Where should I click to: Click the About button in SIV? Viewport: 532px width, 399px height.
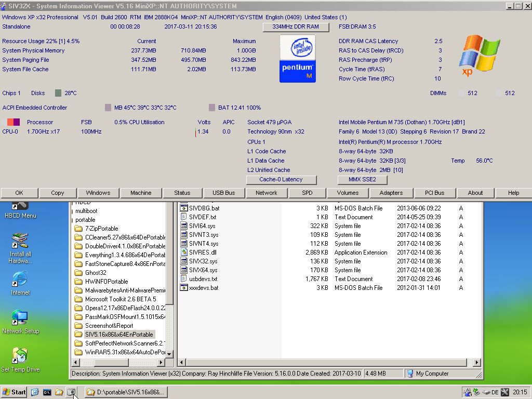coord(475,193)
